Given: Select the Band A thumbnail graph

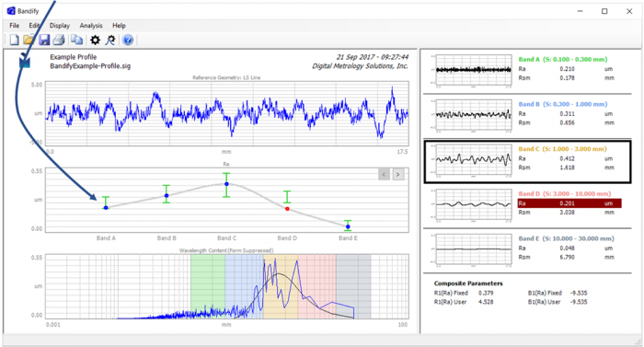Looking at the screenshot, I should [x=474, y=70].
